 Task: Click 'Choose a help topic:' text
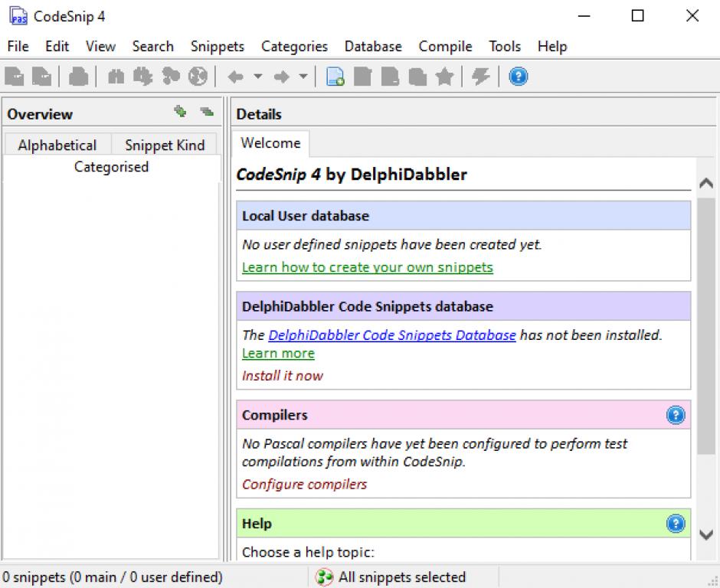coord(308,552)
